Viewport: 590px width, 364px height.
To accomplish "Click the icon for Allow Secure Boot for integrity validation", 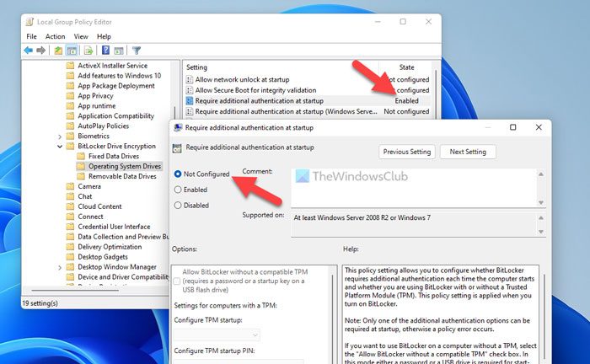I will point(190,90).
